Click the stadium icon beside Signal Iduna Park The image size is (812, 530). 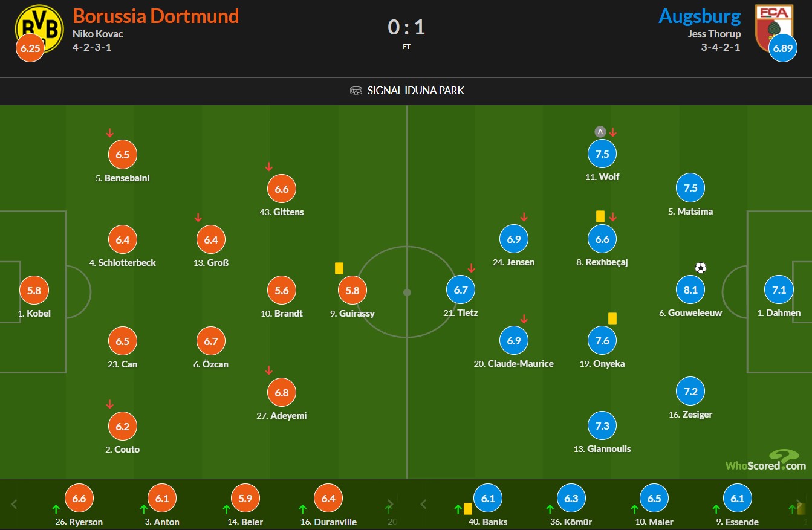coord(356,91)
